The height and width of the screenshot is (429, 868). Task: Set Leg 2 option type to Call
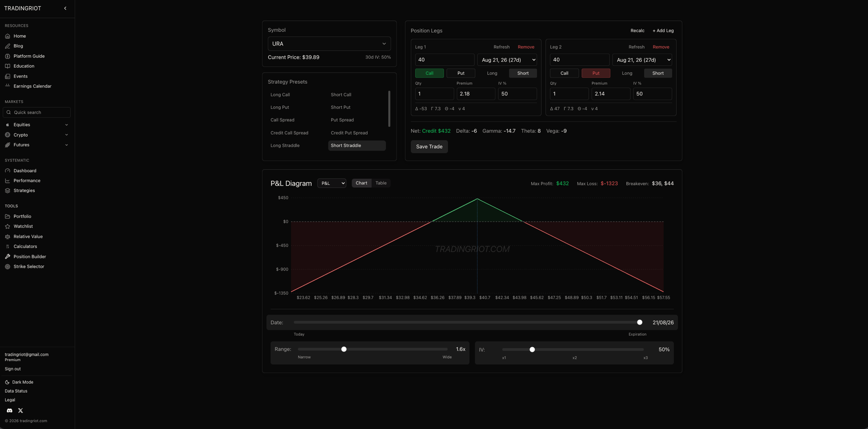(564, 73)
